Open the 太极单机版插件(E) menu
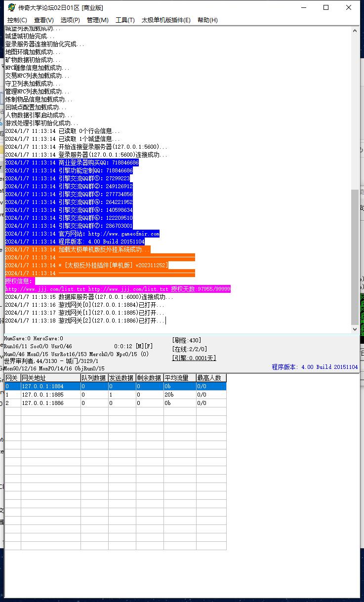 pos(166,20)
